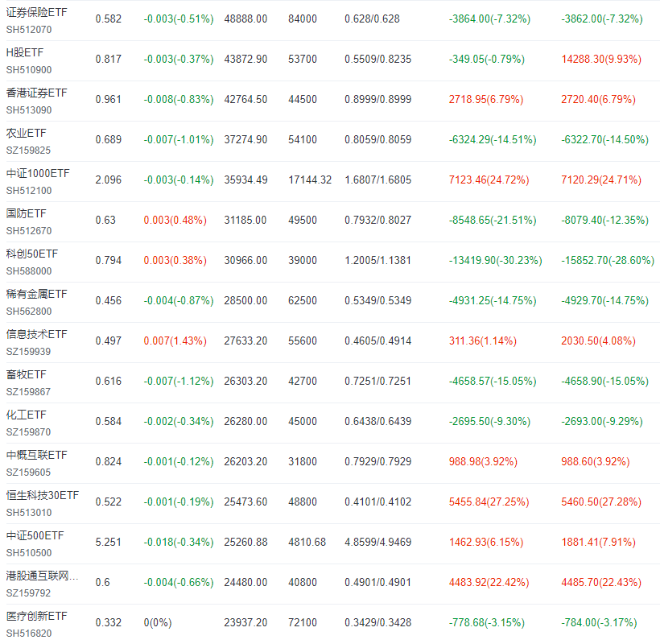Click code SZ159870
The height and width of the screenshot is (644, 660).
[29, 432]
